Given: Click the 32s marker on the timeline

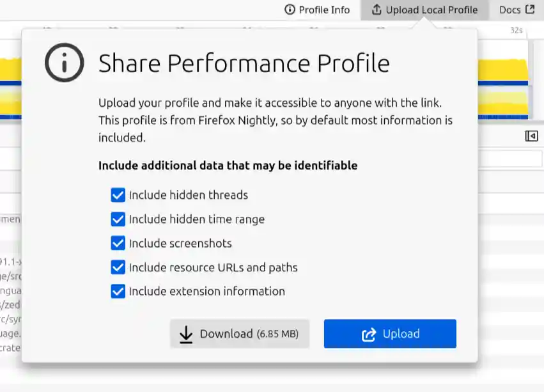Looking at the screenshot, I should coord(517,30).
